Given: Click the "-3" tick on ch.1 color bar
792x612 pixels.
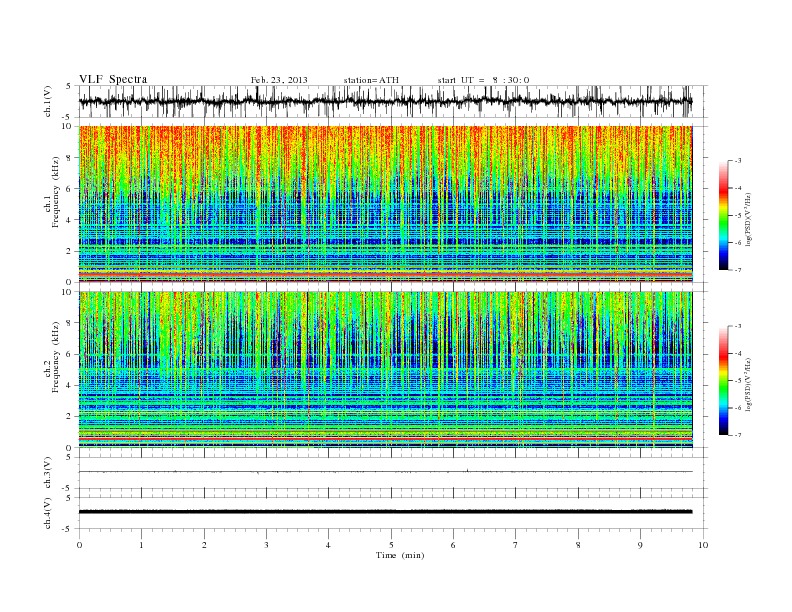Looking at the screenshot, I should coord(738,161).
